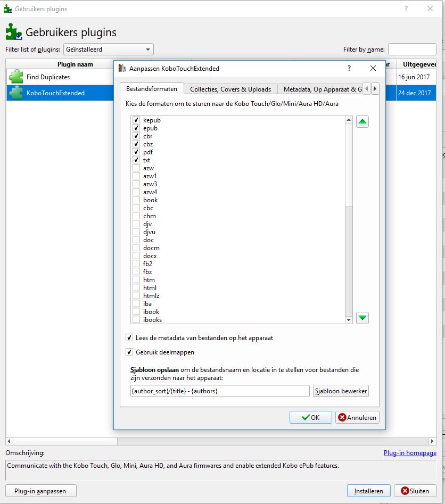The height and width of the screenshot is (504, 445).
Task: Click the save template input field
Action: pos(220,391)
